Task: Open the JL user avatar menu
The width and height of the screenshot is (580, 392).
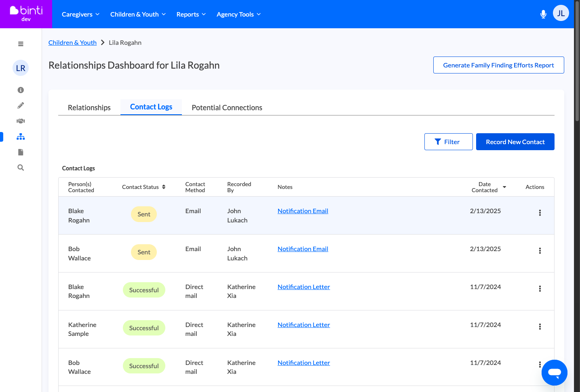Action: click(561, 13)
